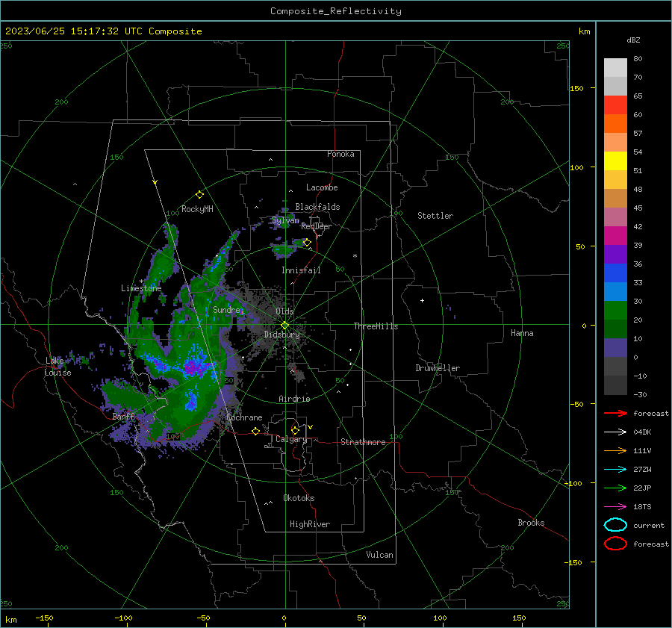This screenshot has height=628, width=672.
Task: Click the orange 111V arrow legend
Action: 615,450
